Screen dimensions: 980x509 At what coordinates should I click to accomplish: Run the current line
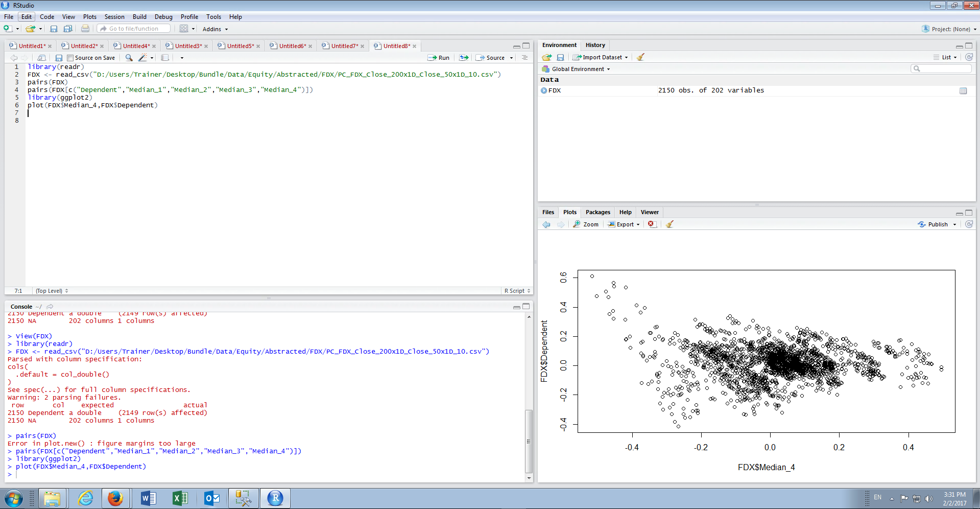(439, 58)
